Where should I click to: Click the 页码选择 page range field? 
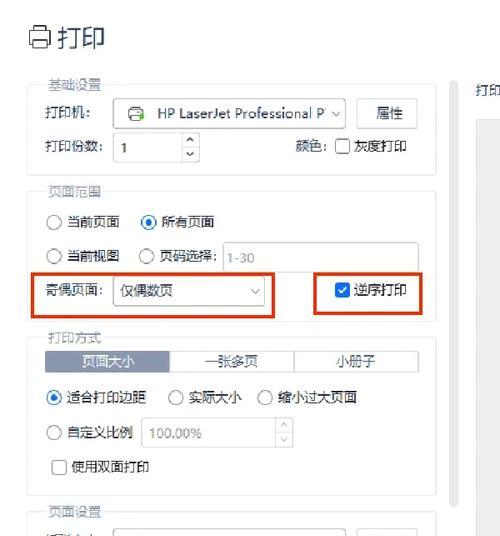pos(321,257)
